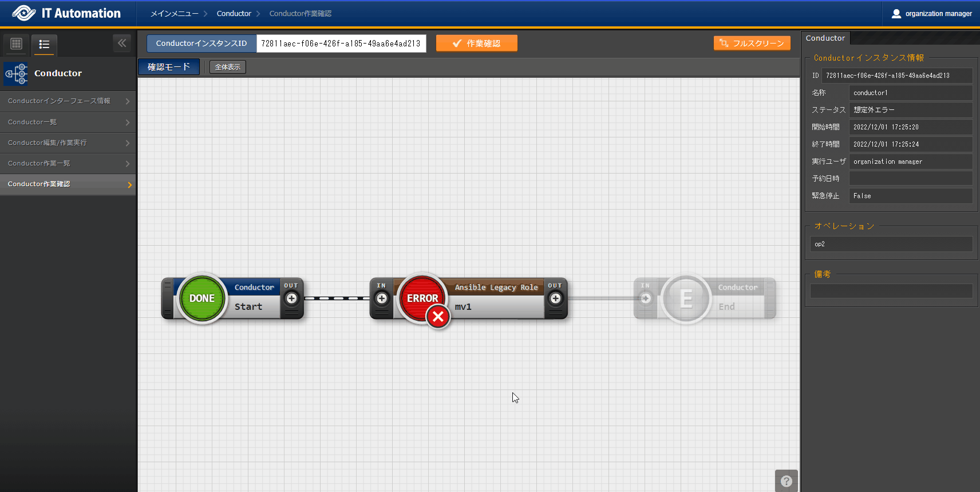Click the フルスクリーン button

coord(752,44)
